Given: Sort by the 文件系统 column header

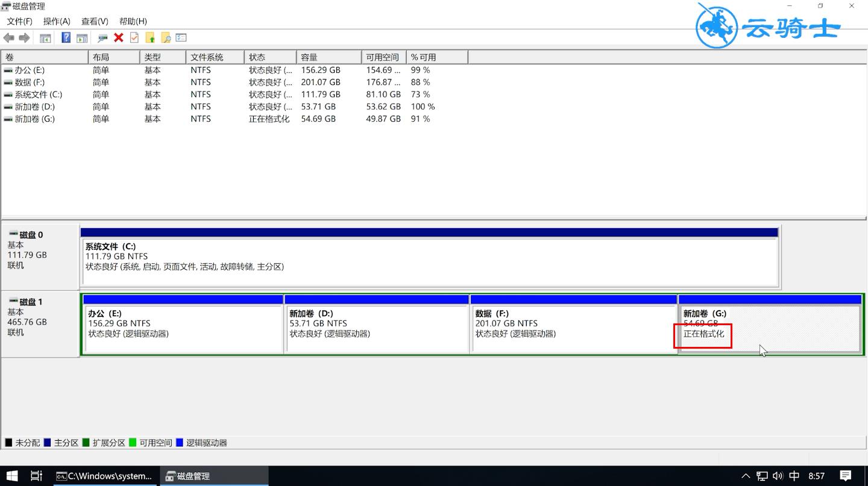Looking at the screenshot, I should [x=214, y=57].
